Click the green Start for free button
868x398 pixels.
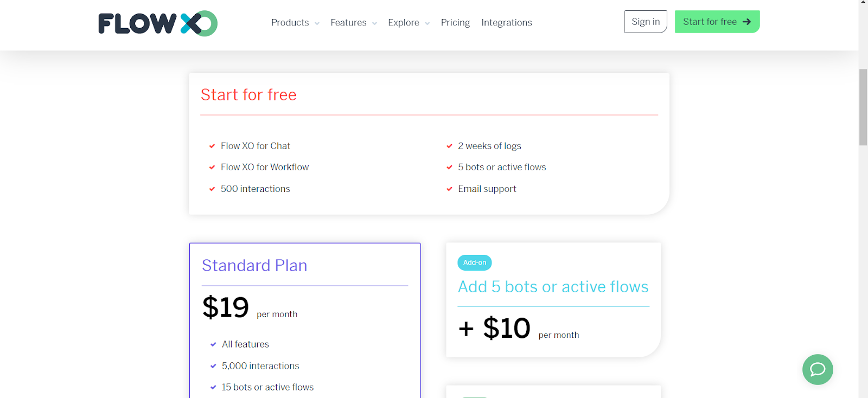point(717,22)
